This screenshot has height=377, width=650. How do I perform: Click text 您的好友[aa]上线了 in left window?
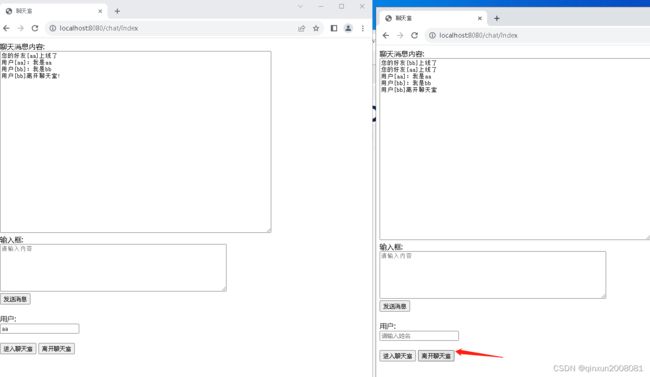[x=29, y=56]
